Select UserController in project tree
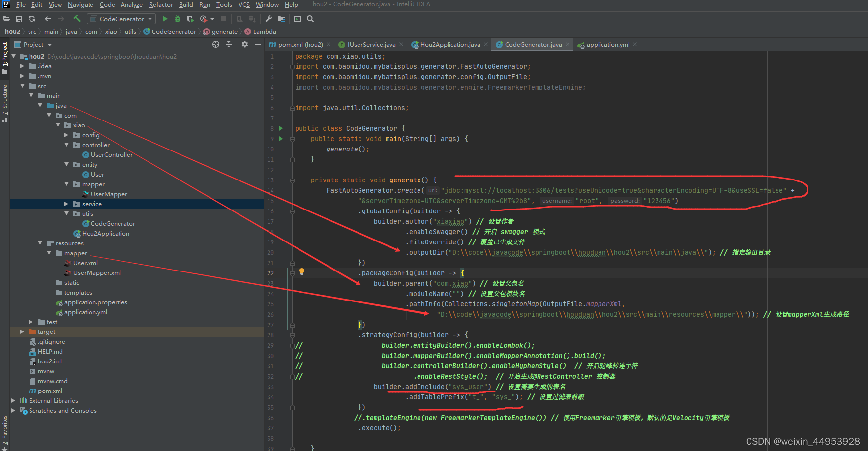868x451 pixels. (112, 154)
